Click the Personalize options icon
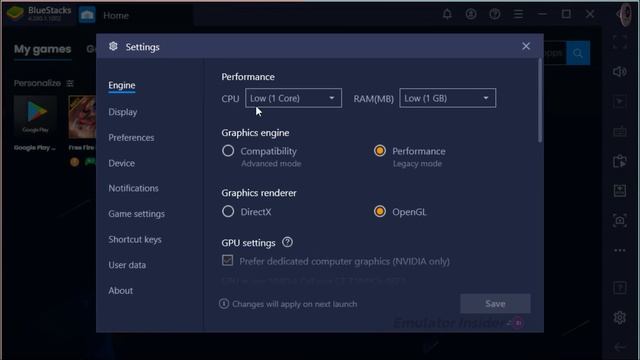This screenshot has height=360, width=640. pyautogui.click(x=70, y=83)
